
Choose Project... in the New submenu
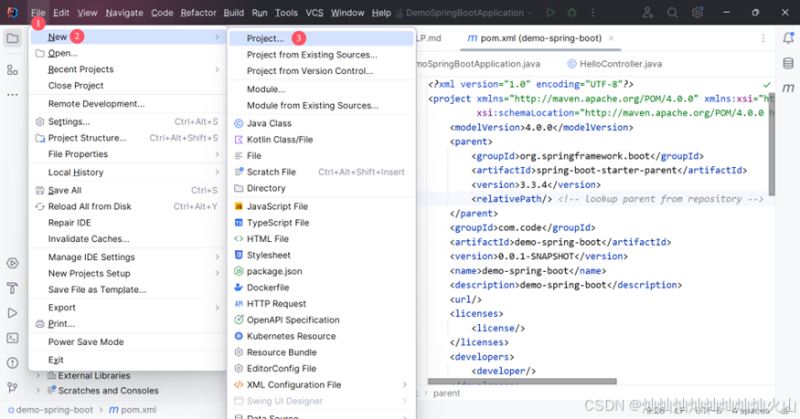click(x=321, y=38)
